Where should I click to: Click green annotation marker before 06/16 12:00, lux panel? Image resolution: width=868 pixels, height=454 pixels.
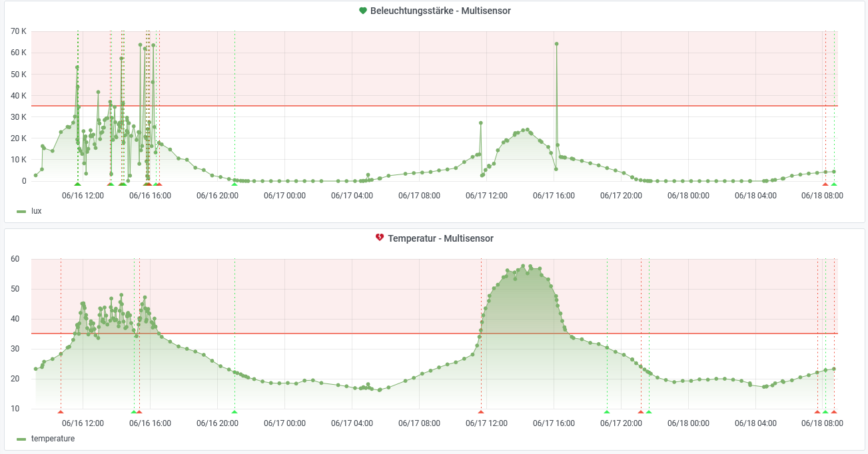(77, 184)
